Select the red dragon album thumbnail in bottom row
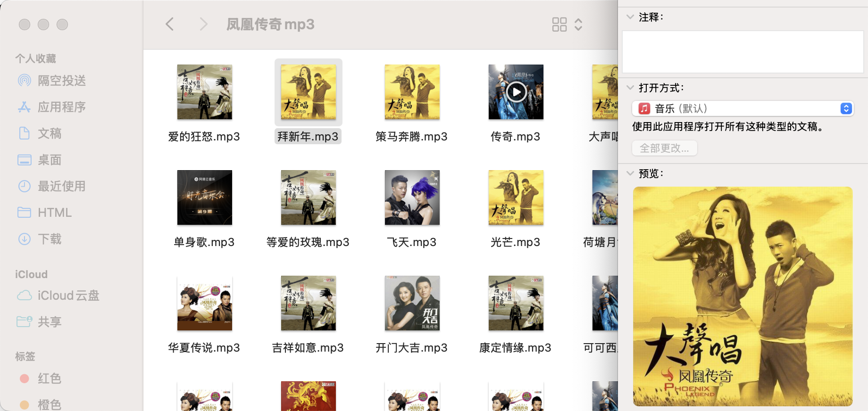 (x=309, y=396)
